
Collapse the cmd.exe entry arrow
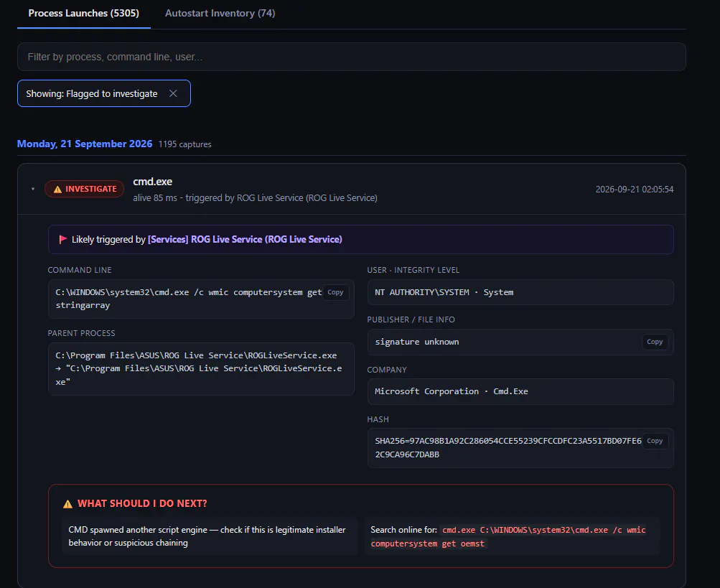tap(32, 190)
